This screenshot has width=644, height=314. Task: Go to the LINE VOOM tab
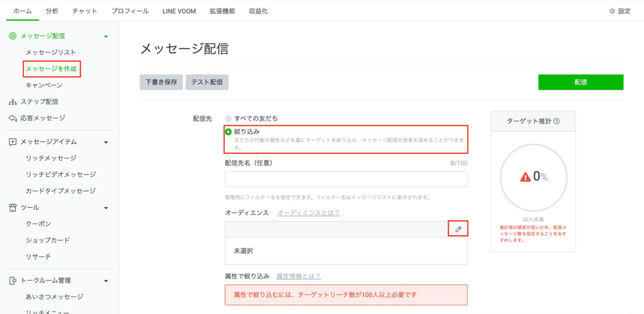click(179, 11)
